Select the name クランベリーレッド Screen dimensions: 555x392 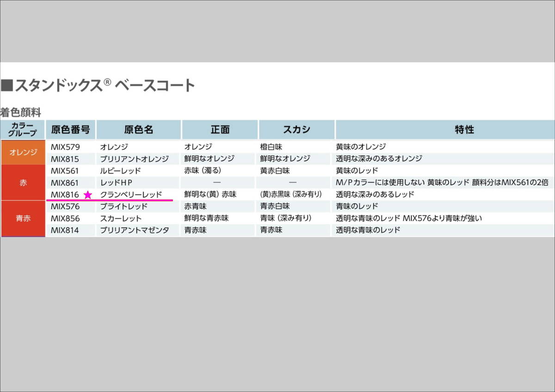131,195
